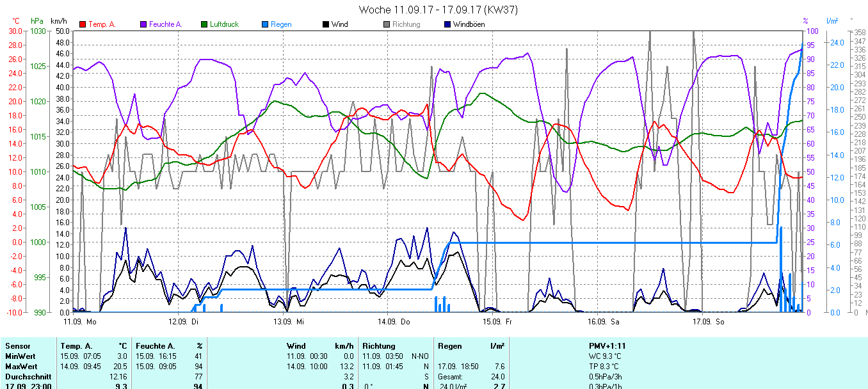This screenshot has width=868, height=389.
Task: Click the Durchschnitt row label
Action: pos(26,377)
